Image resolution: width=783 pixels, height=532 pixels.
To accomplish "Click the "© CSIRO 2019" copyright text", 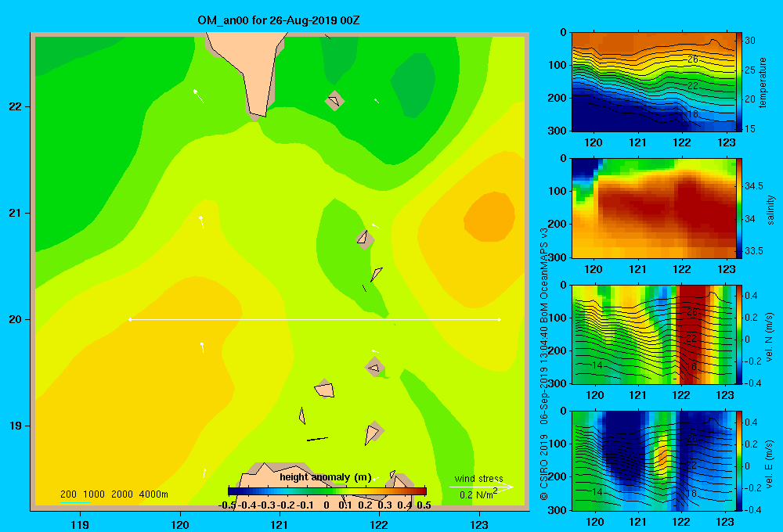I will pyautogui.click(x=544, y=467).
